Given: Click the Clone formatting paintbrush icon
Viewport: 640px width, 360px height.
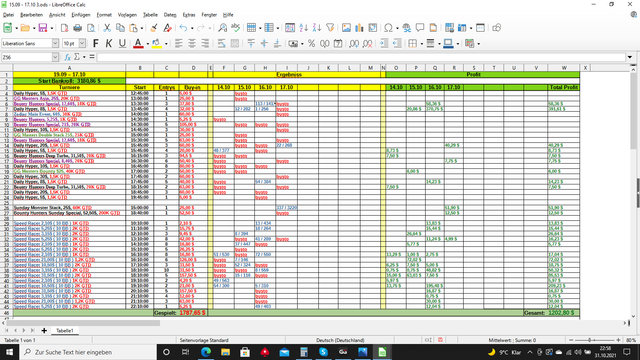Looking at the screenshot, I should (x=154, y=28).
